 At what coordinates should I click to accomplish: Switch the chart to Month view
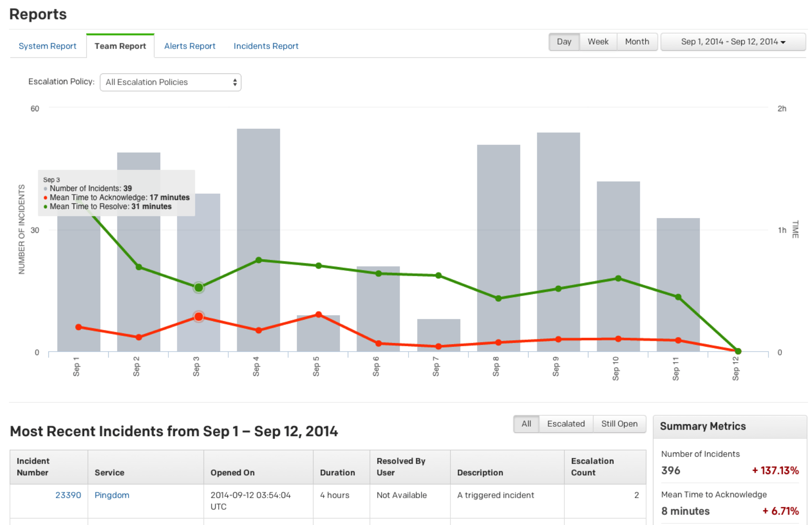[636, 42]
